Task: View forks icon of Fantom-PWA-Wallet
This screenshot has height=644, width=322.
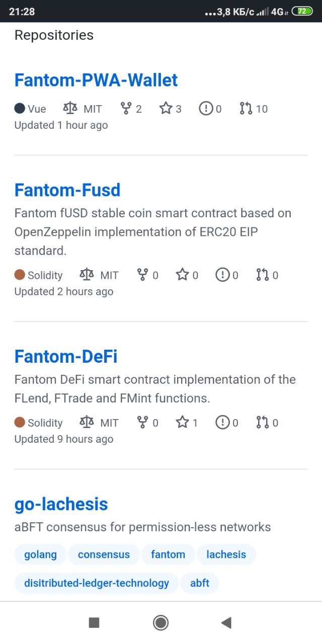Action: point(126,108)
